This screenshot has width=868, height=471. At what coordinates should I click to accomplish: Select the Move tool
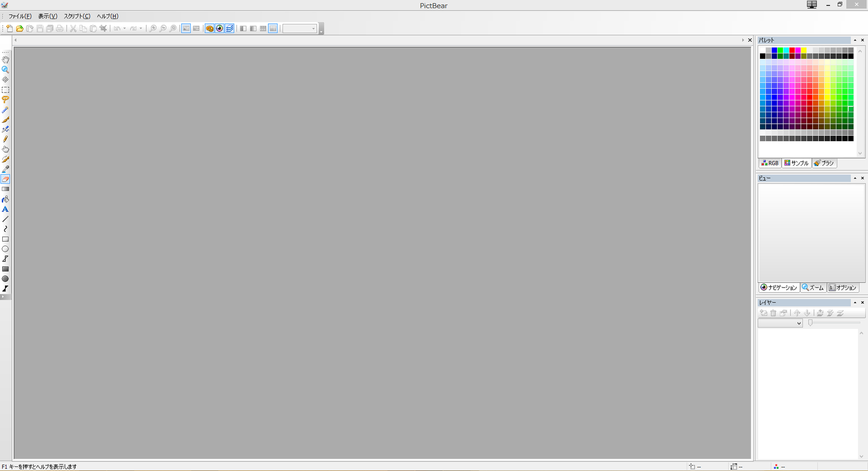(x=6, y=80)
